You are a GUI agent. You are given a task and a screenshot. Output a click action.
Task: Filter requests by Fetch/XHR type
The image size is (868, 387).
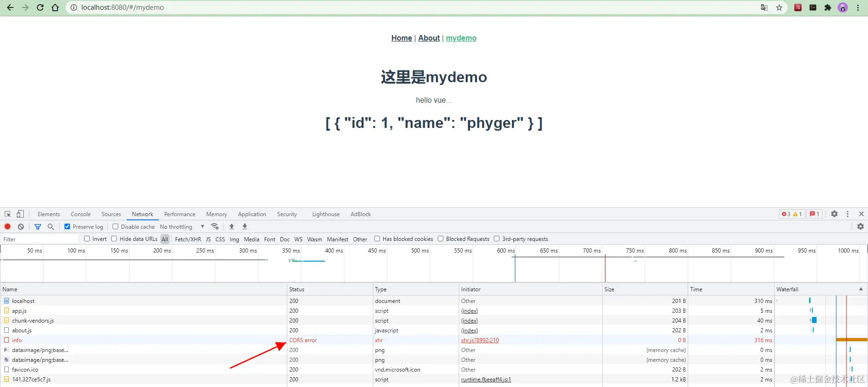188,239
